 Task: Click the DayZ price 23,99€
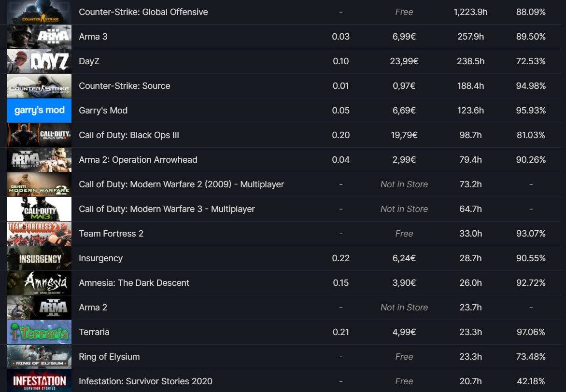point(404,61)
